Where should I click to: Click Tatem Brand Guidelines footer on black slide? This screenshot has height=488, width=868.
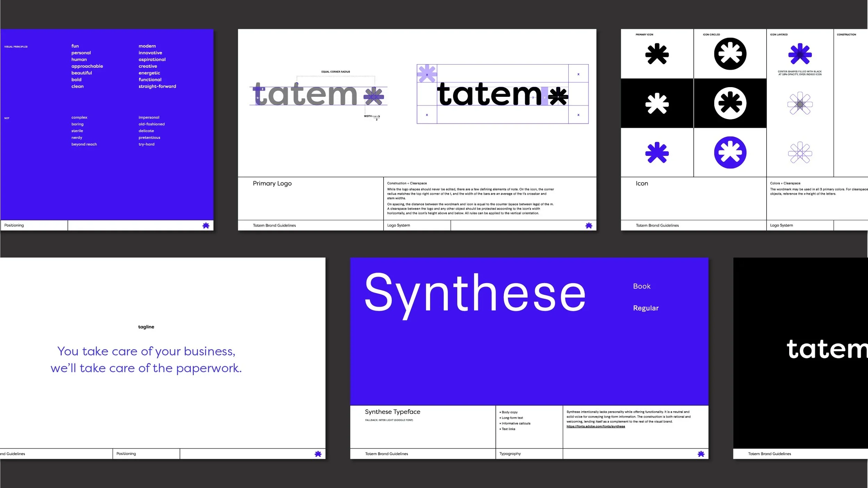click(x=769, y=454)
